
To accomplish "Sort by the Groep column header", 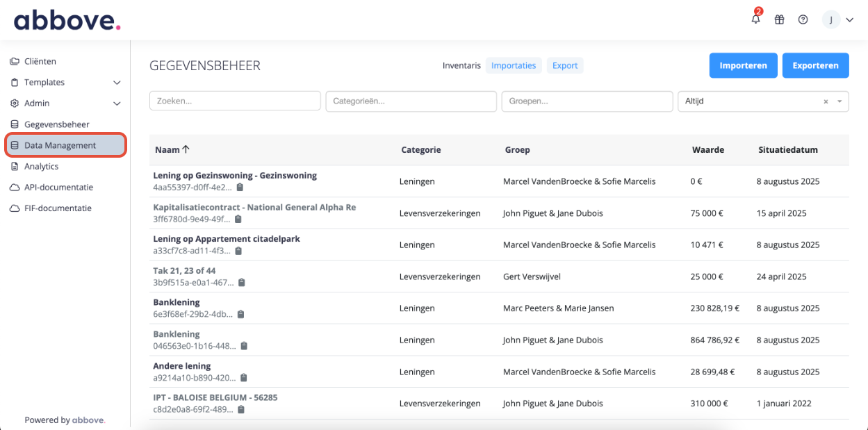I will (x=517, y=149).
